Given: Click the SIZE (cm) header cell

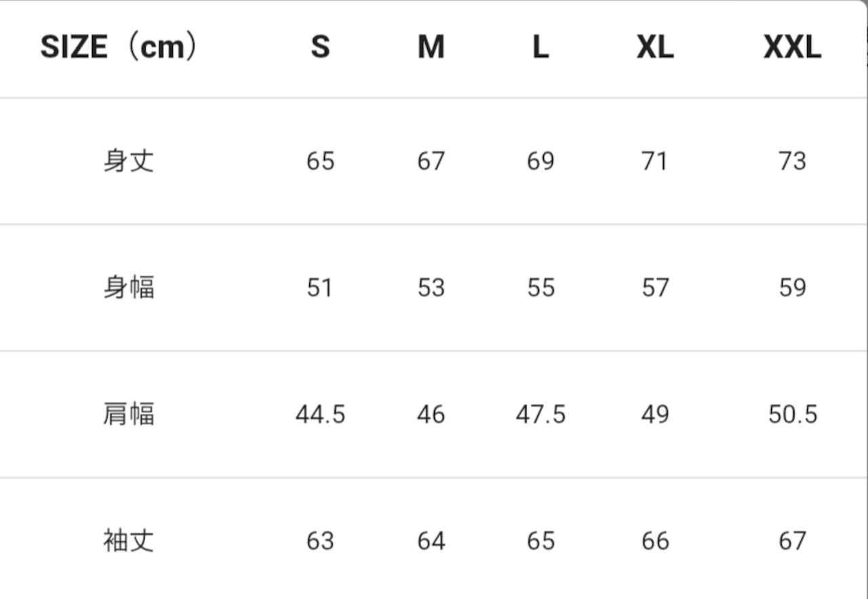Looking at the screenshot, I should [x=119, y=47].
